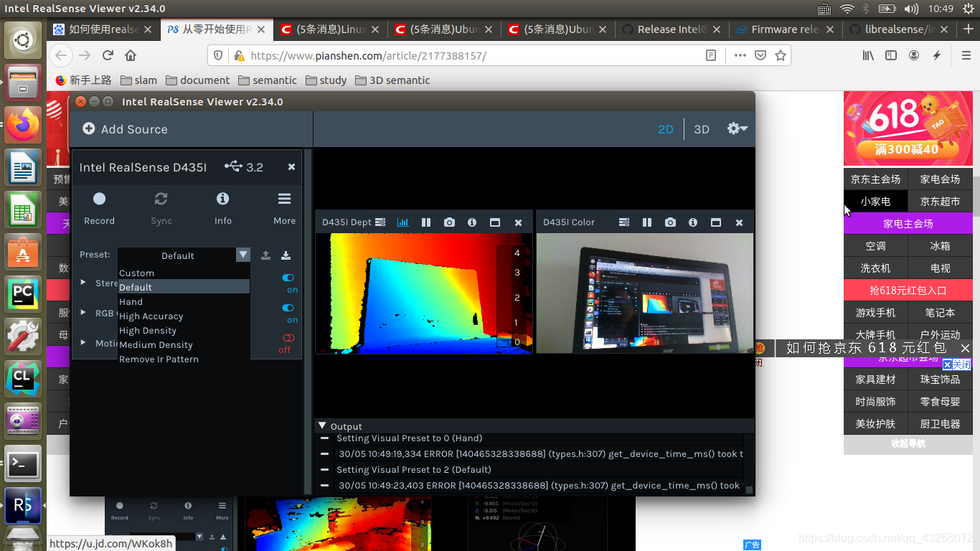Click Add Source plus icon
This screenshot has width=980, height=551.
[x=89, y=128]
